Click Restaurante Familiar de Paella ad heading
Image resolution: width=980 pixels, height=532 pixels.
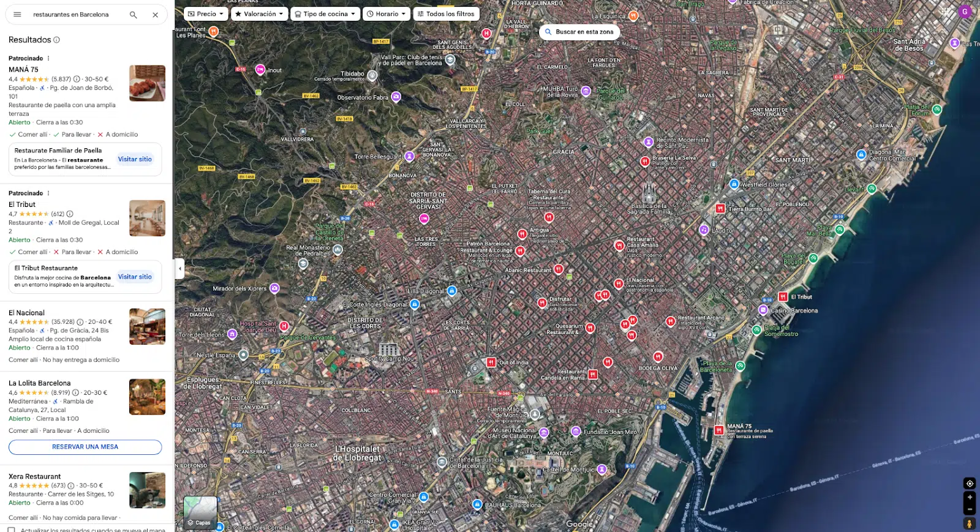(x=58, y=151)
